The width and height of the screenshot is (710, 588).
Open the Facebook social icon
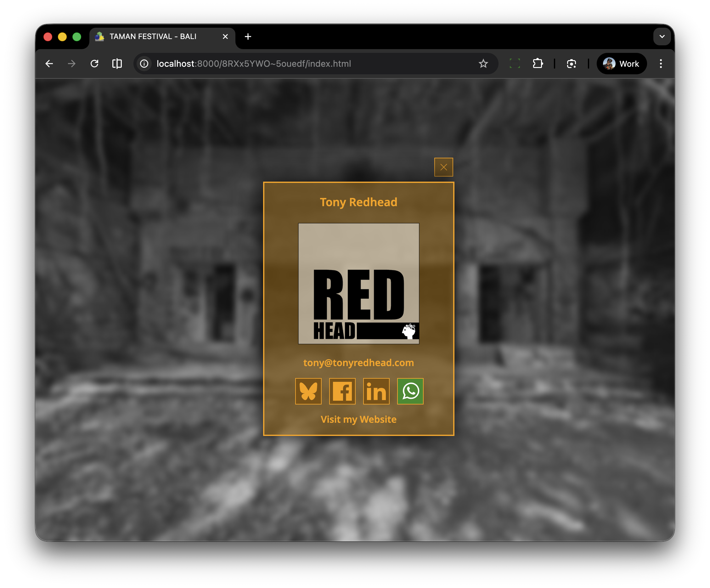coord(342,391)
